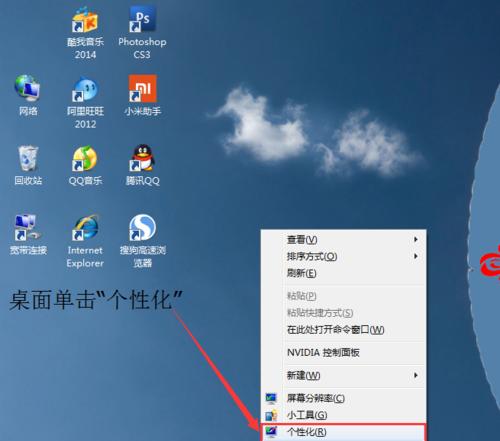Select 刷新(E) to refresh the desktop
Viewport: 500px width, 441px height.
pos(343,273)
